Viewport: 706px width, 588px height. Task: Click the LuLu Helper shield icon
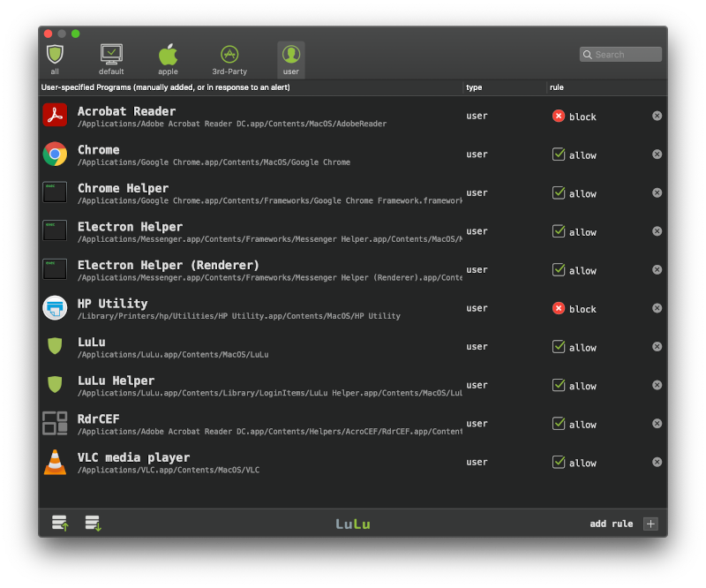(55, 385)
